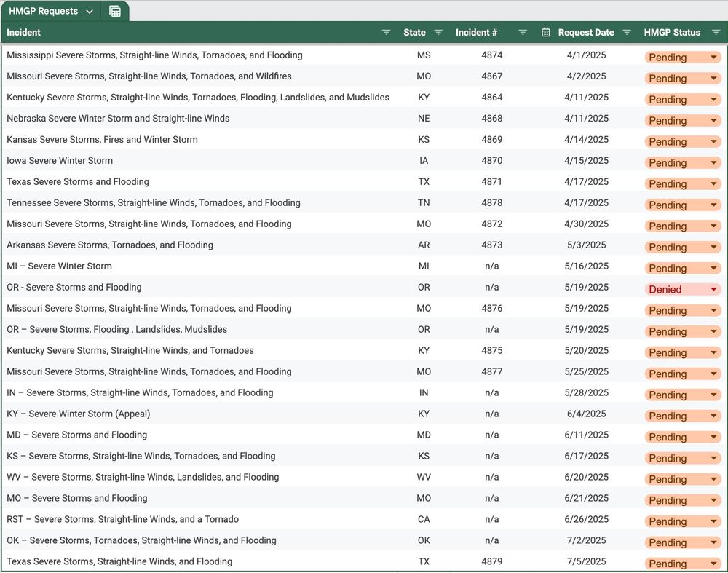Open filter for the Incident column
728x573 pixels.
[x=386, y=33]
